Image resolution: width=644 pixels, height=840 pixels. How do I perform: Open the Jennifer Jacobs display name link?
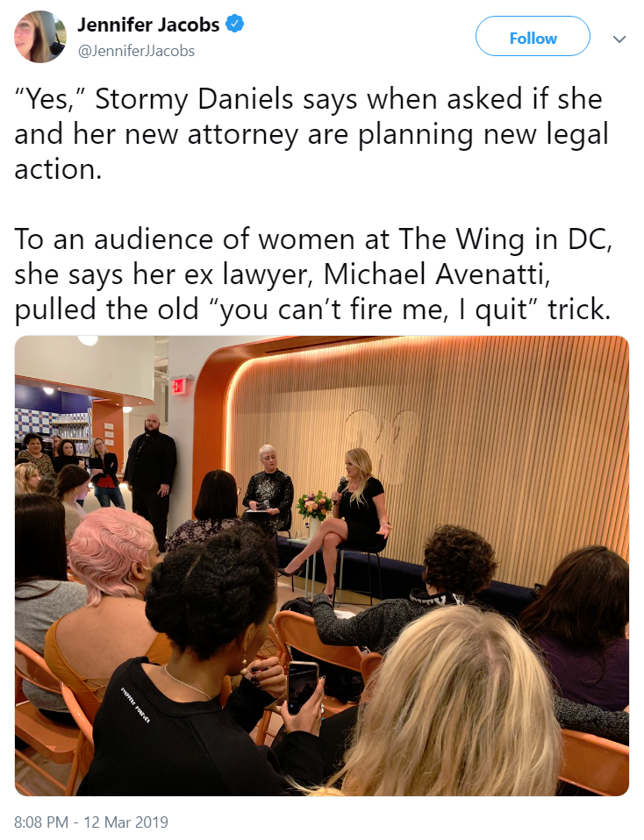[x=148, y=25]
